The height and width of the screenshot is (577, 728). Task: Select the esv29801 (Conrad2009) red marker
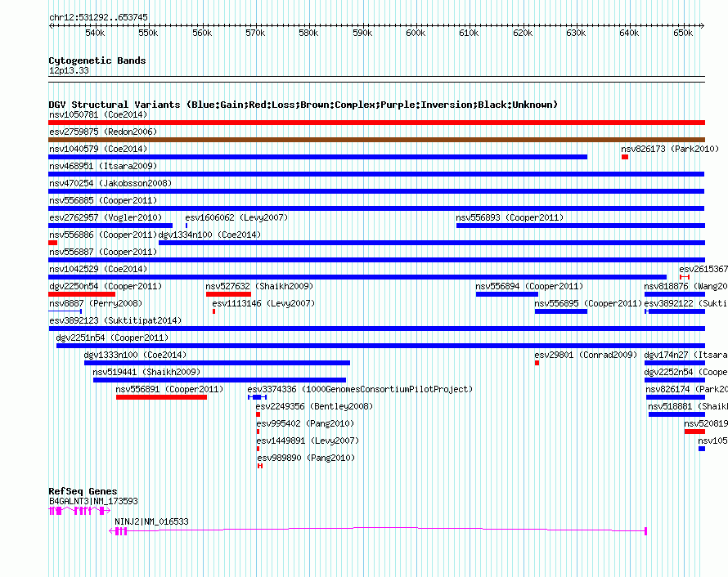pos(537,363)
